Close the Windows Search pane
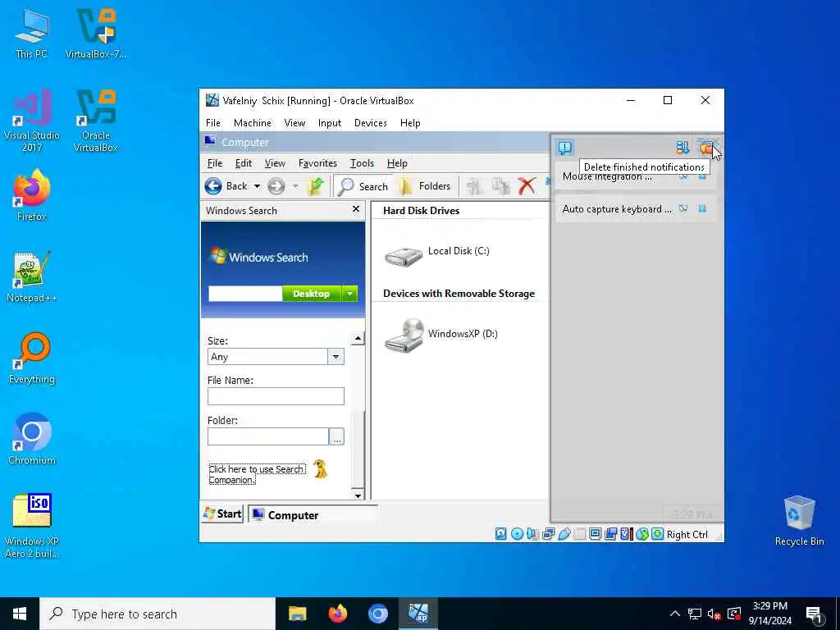The image size is (840, 630). tap(356, 209)
